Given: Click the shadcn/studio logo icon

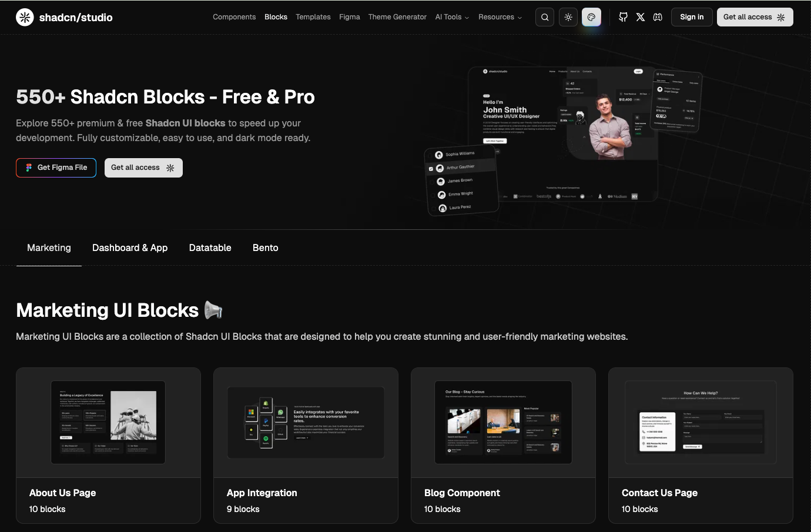Looking at the screenshot, I should click(x=24, y=17).
